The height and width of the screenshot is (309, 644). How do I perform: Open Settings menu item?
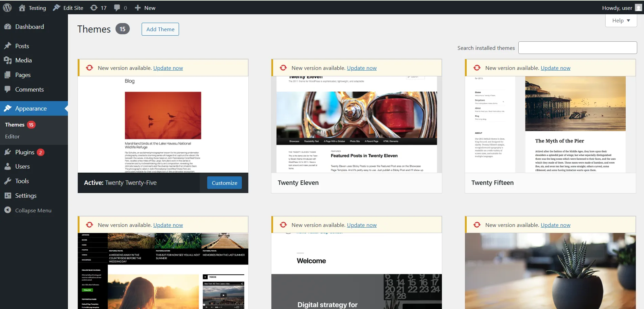click(x=34, y=196)
